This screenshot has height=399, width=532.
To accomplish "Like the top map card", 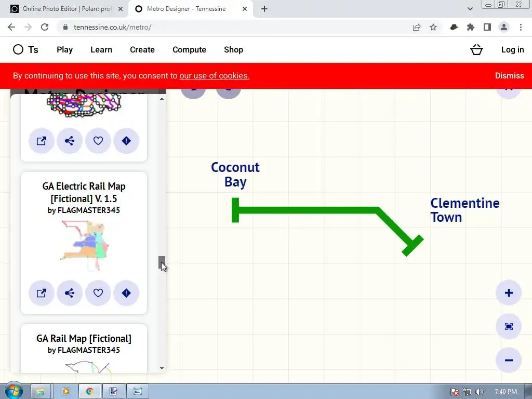I will [98, 141].
